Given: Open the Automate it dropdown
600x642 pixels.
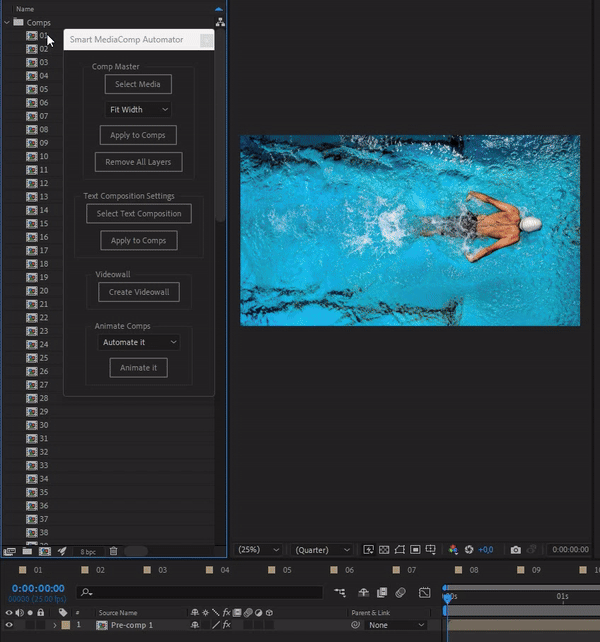Looking at the screenshot, I should 139,342.
